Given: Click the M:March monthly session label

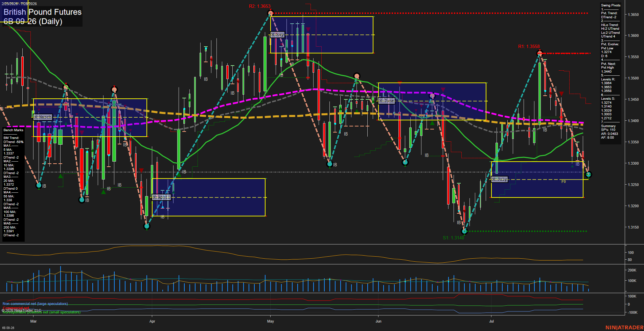Looking at the screenshot, I should (x=43, y=117).
